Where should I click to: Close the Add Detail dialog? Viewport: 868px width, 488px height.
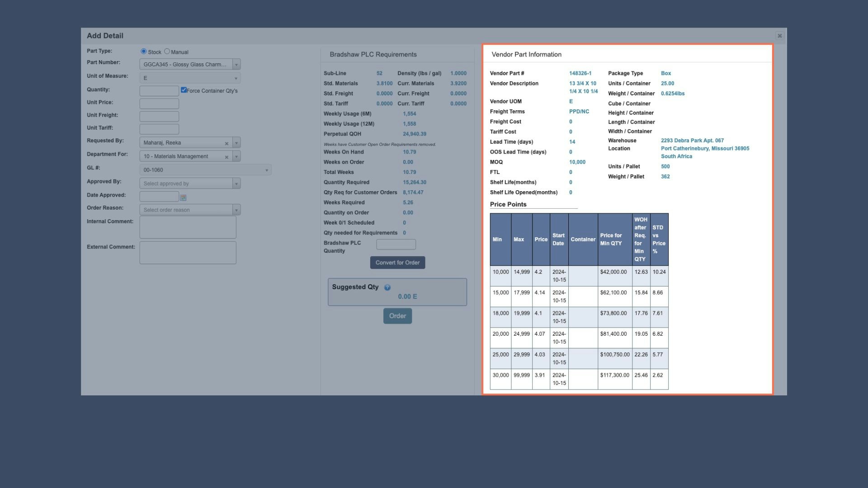pos(780,36)
